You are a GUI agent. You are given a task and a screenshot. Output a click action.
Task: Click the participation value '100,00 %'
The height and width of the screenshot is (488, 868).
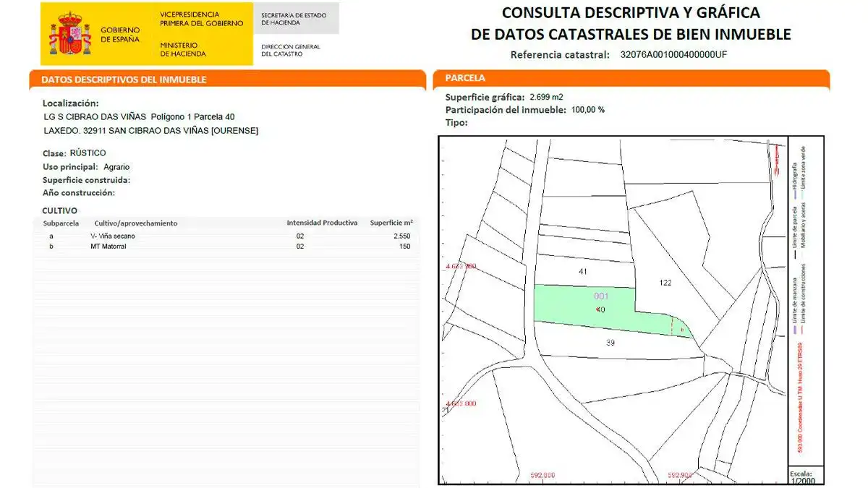click(x=588, y=110)
